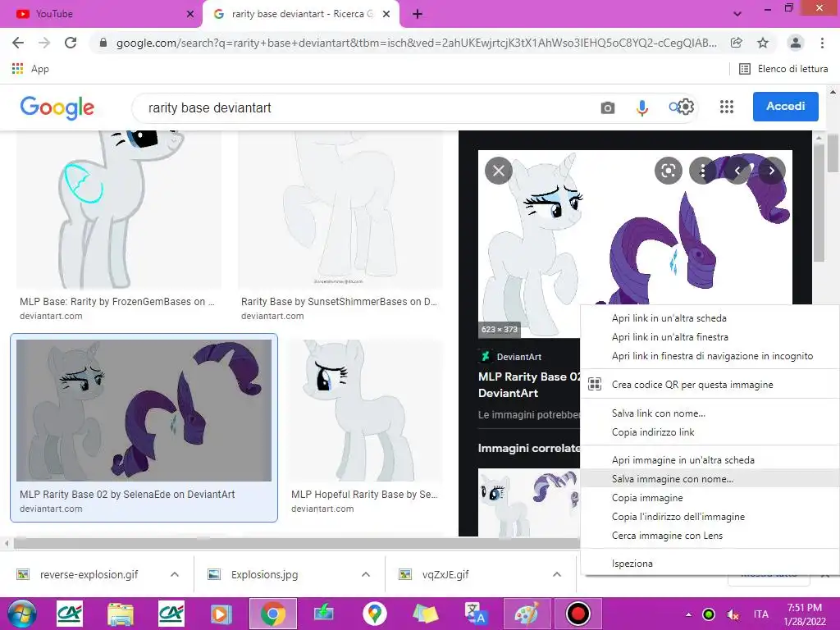840x630 pixels.
Task: Click the DeviantArt source link in preview
Action: click(x=510, y=357)
